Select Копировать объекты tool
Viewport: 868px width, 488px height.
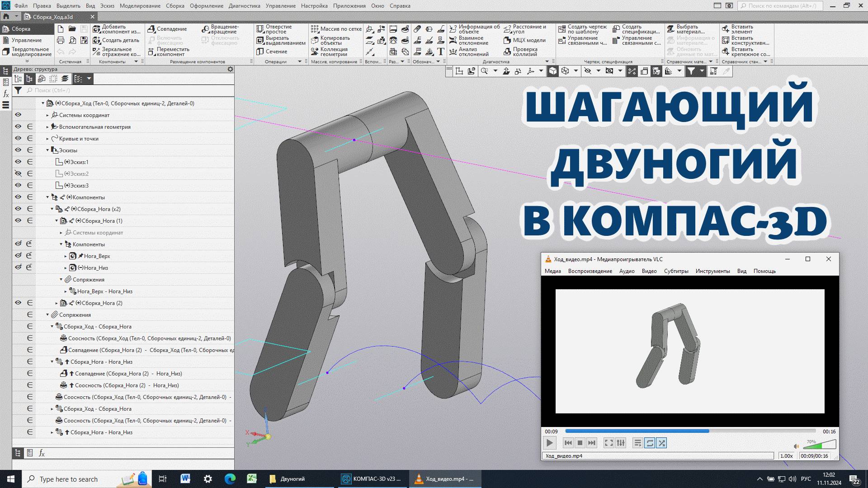[x=330, y=41]
